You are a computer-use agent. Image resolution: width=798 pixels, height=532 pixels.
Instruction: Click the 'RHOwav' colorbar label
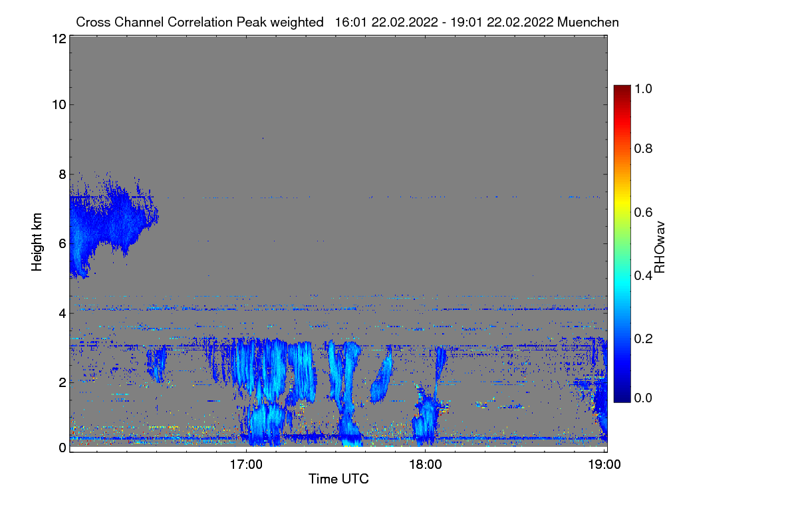(x=660, y=247)
